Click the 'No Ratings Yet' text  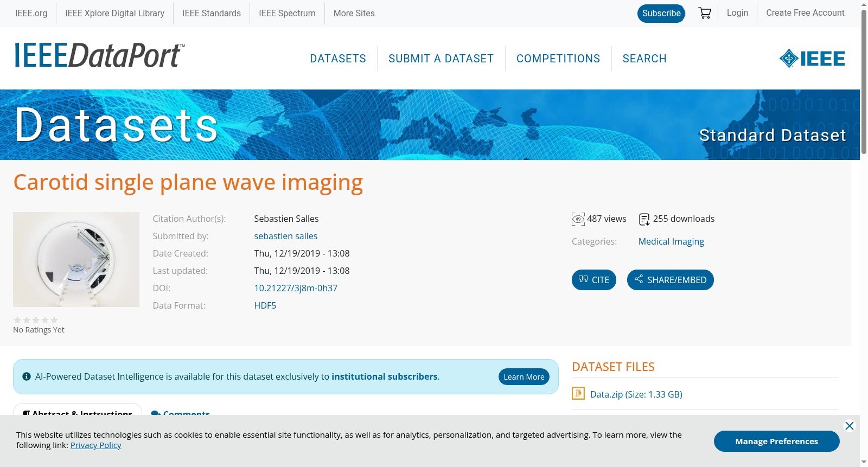(x=39, y=330)
